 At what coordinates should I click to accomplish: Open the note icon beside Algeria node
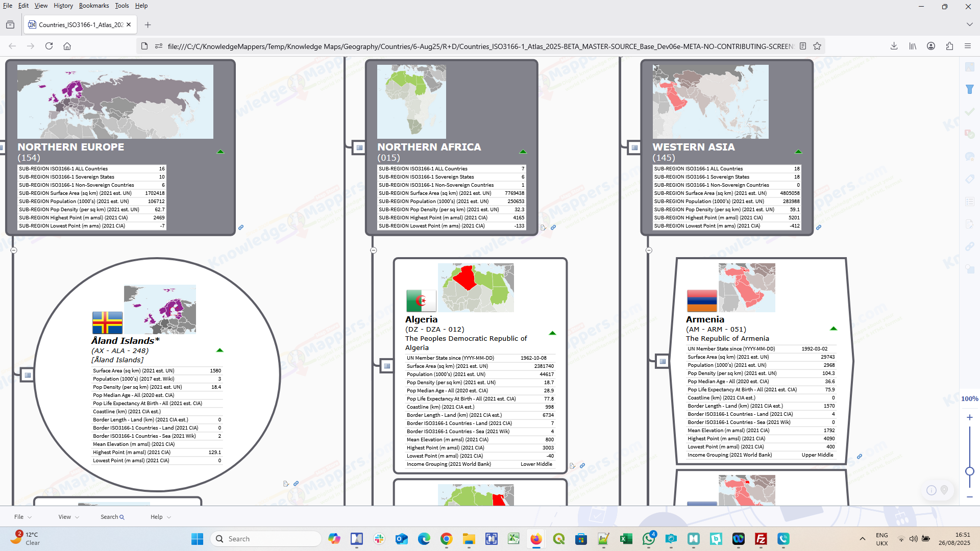coord(572,466)
